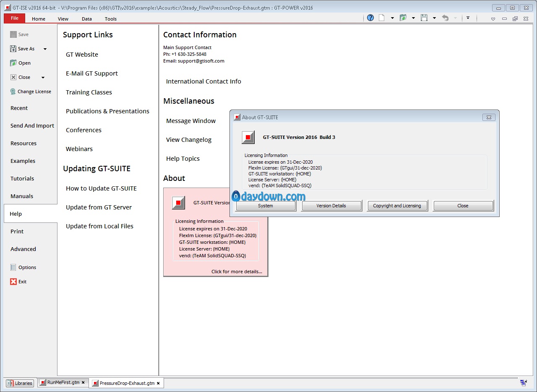Click the Close button in About dialog
Screen dimensions: 537x392
point(463,206)
